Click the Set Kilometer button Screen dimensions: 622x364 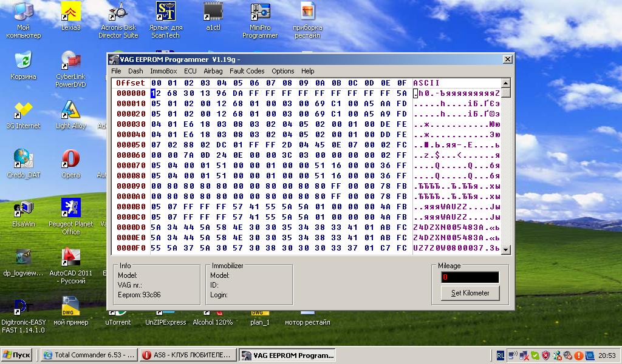(x=470, y=293)
